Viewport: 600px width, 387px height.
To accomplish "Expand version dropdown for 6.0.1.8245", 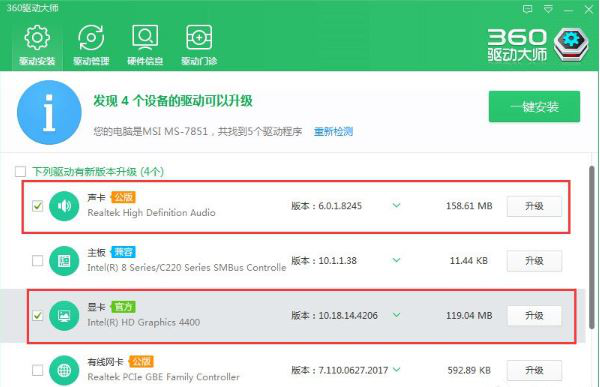I will tap(396, 206).
